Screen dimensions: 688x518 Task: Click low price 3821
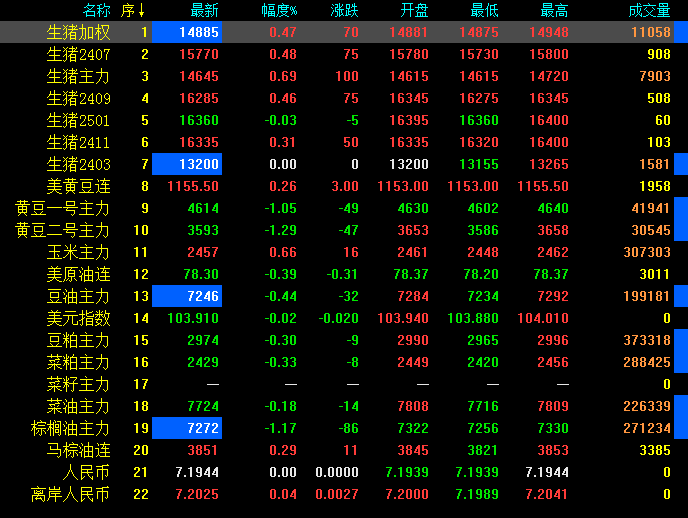pos(483,450)
